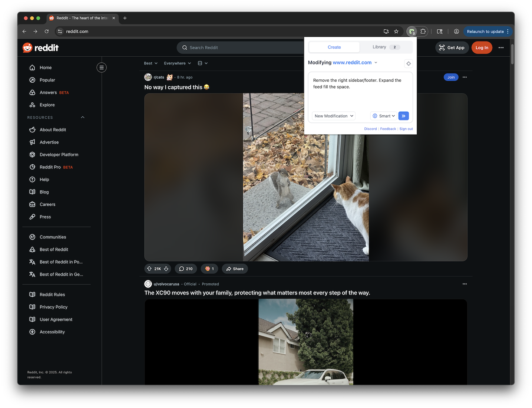Switch to the Everywhere location filter
This screenshot has height=408, width=532.
click(177, 63)
